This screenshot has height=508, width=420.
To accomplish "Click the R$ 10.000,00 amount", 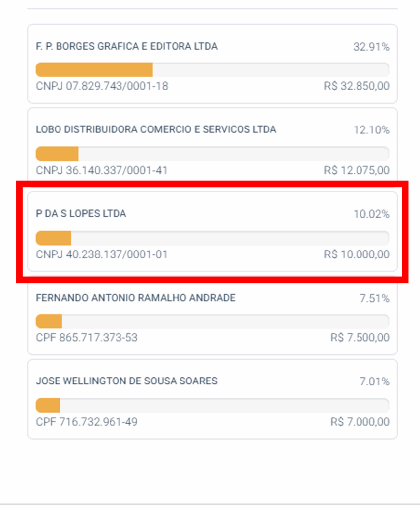I will (357, 254).
